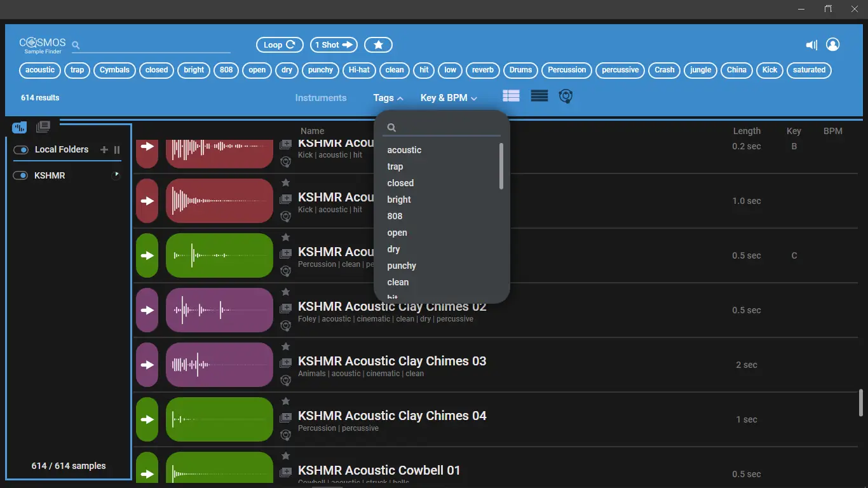Add Clay Chimes 02 to a collection
The height and width of the screenshot is (488, 868).
tap(286, 308)
